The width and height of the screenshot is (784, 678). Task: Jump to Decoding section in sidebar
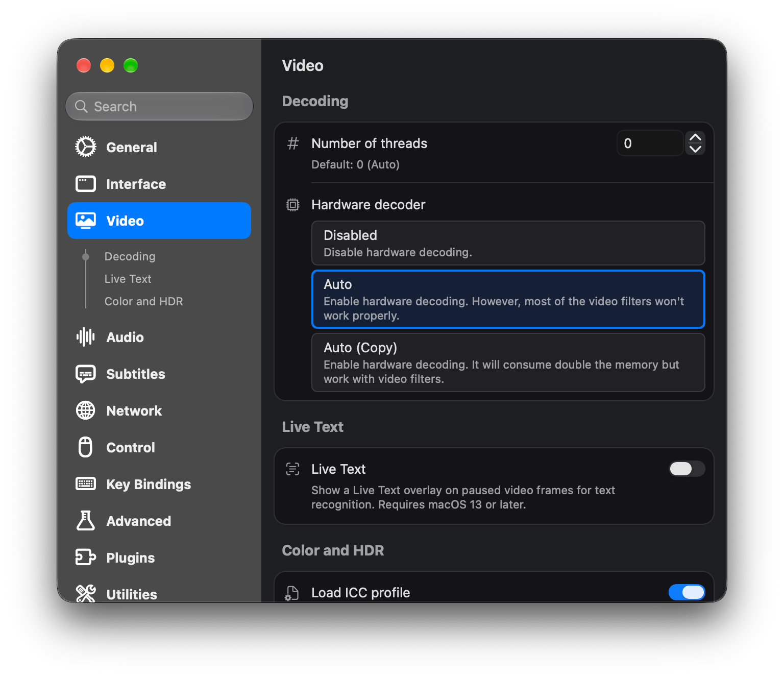click(x=130, y=256)
